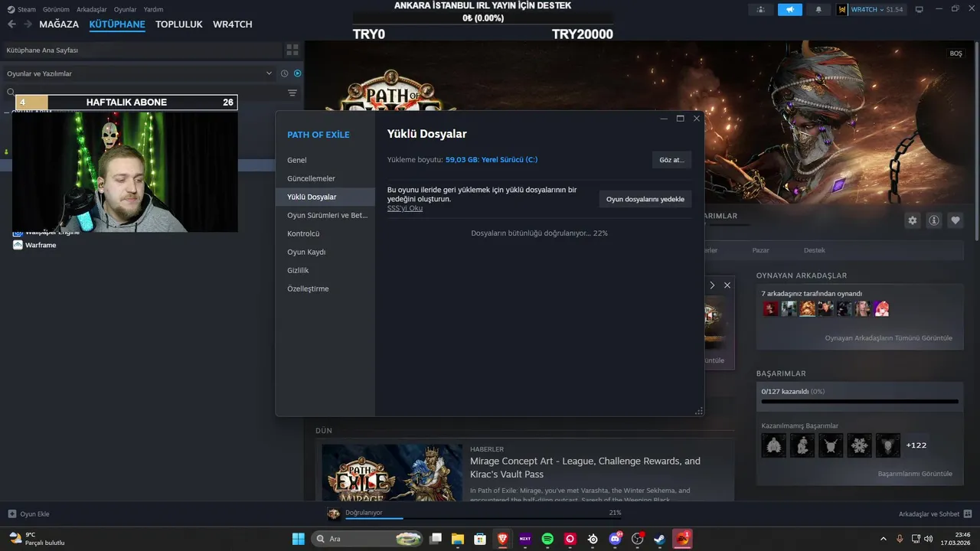Click the Windows taskbar search box
This screenshot has height=551, width=980.
point(368,539)
